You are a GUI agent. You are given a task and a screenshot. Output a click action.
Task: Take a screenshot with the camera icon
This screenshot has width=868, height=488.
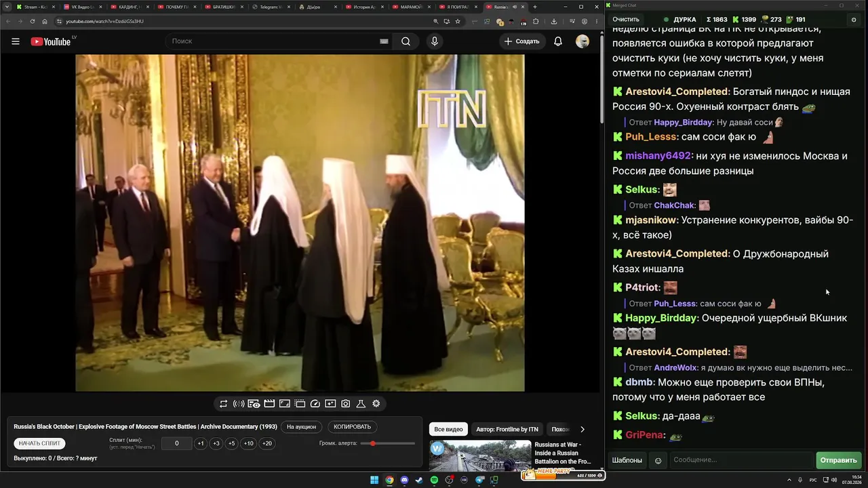click(346, 404)
